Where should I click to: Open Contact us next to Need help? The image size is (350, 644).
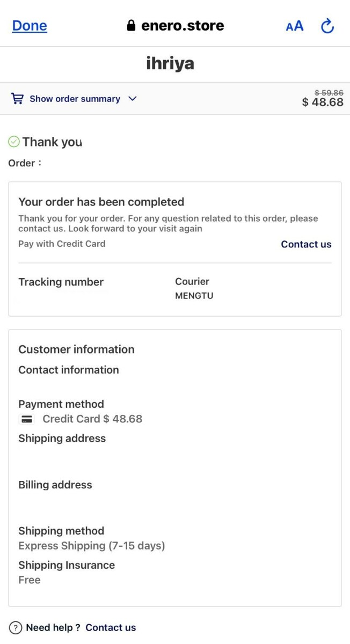pyautogui.click(x=111, y=627)
